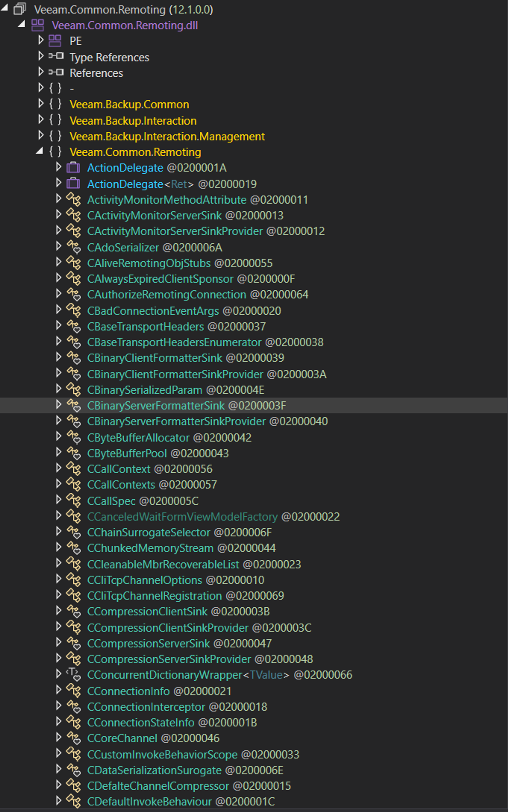Viewport: 508px width, 812px height.
Task: Click the Type References node icon
Action: [56, 56]
